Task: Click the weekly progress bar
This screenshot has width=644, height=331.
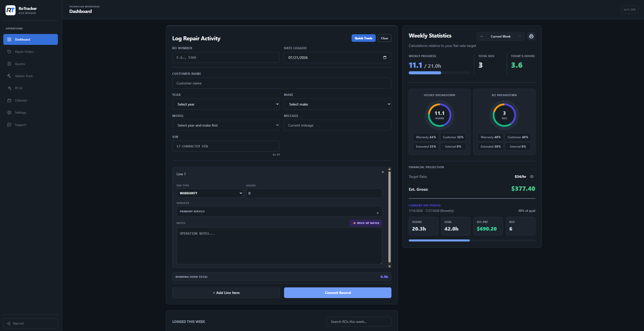Action: pos(439,73)
